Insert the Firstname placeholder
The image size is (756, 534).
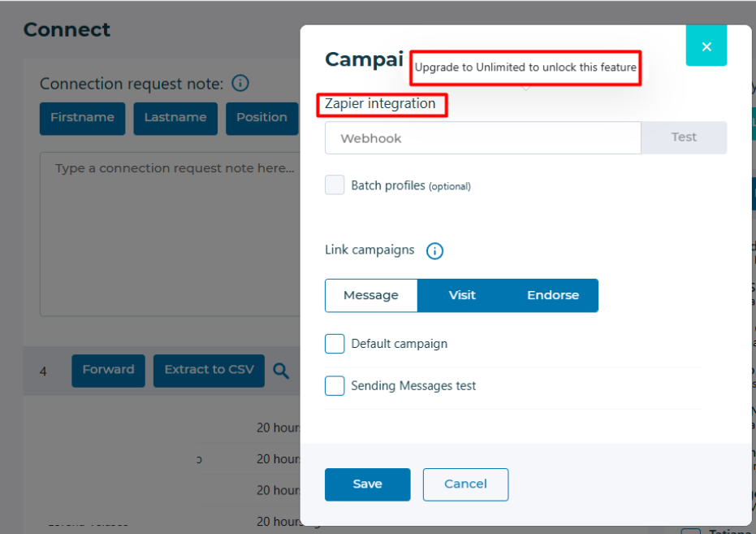click(x=83, y=118)
